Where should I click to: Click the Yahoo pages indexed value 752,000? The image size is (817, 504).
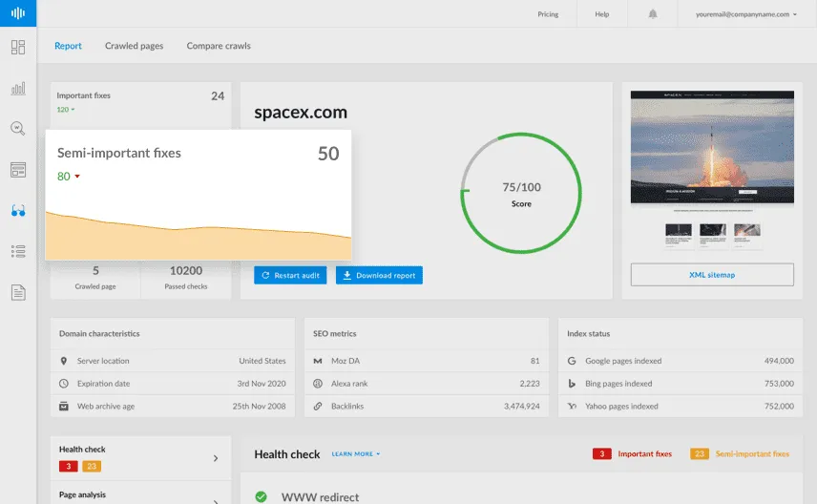pyautogui.click(x=779, y=406)
